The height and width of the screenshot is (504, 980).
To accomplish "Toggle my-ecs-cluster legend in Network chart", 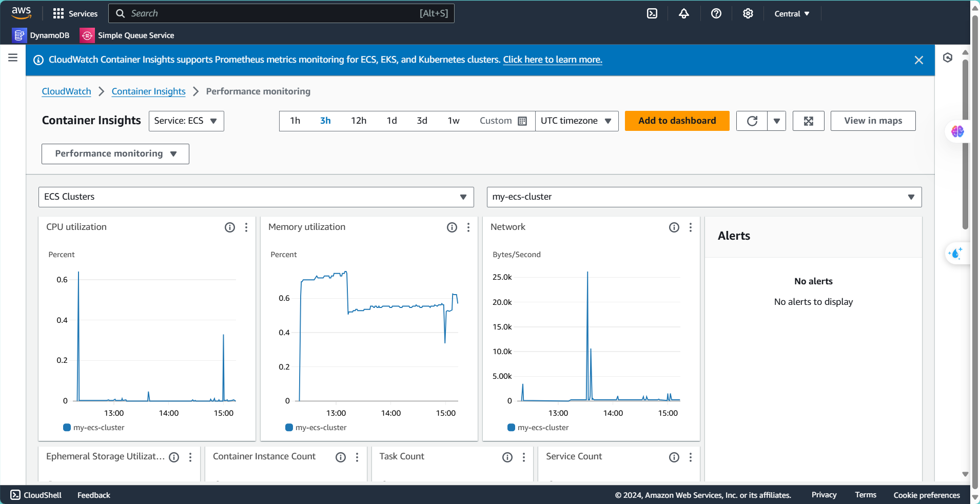I will coord(538,428).
